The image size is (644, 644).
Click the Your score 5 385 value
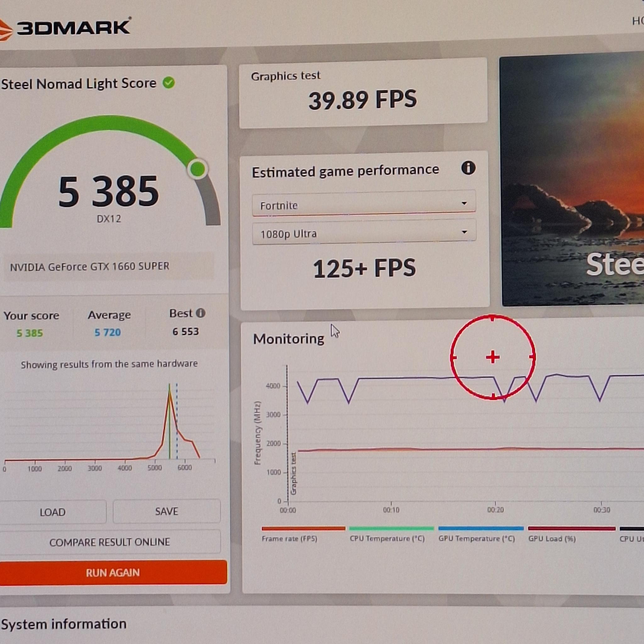tap(30, 333)
